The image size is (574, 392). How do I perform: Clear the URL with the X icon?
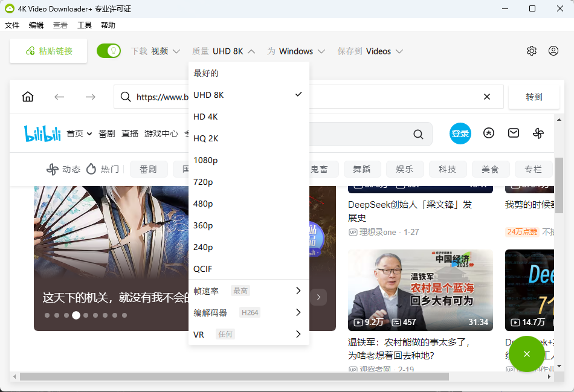[x=487, y=97]
